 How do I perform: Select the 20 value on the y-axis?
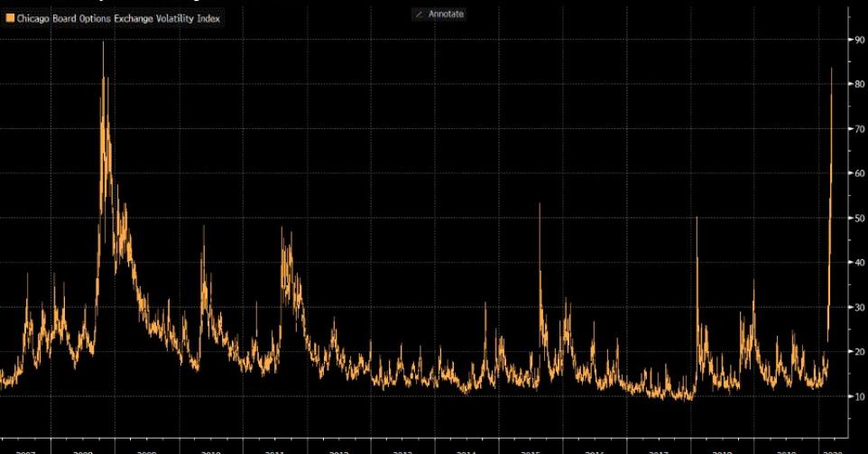[x=859, y=352]
